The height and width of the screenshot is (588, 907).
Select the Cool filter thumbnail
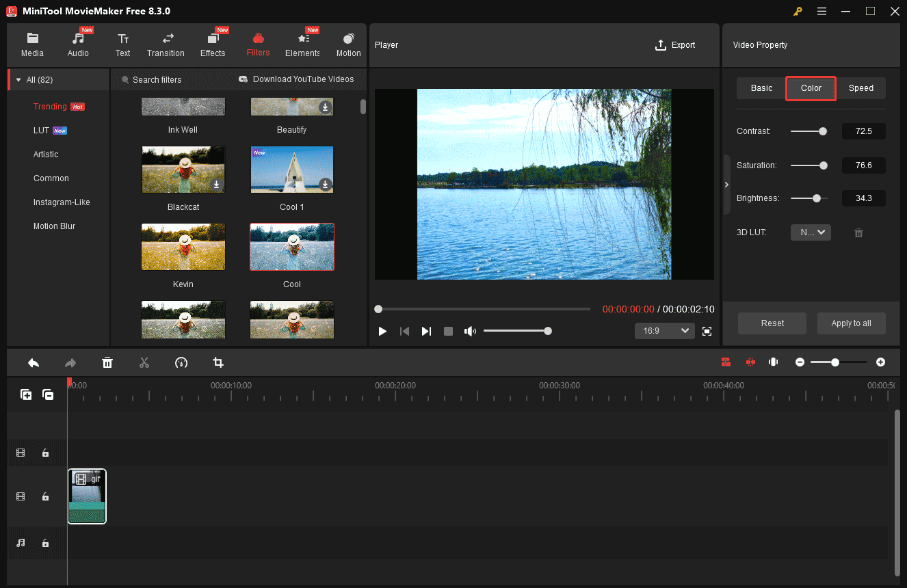point(292,247)
